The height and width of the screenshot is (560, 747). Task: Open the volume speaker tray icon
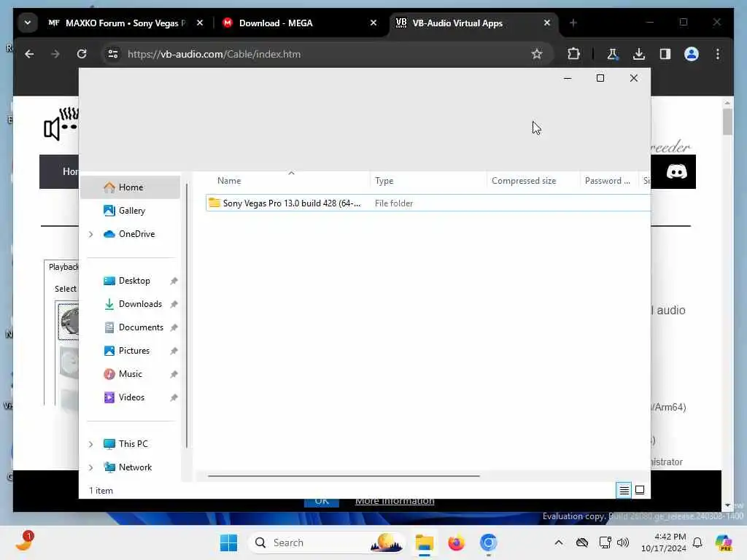(623, 542)
